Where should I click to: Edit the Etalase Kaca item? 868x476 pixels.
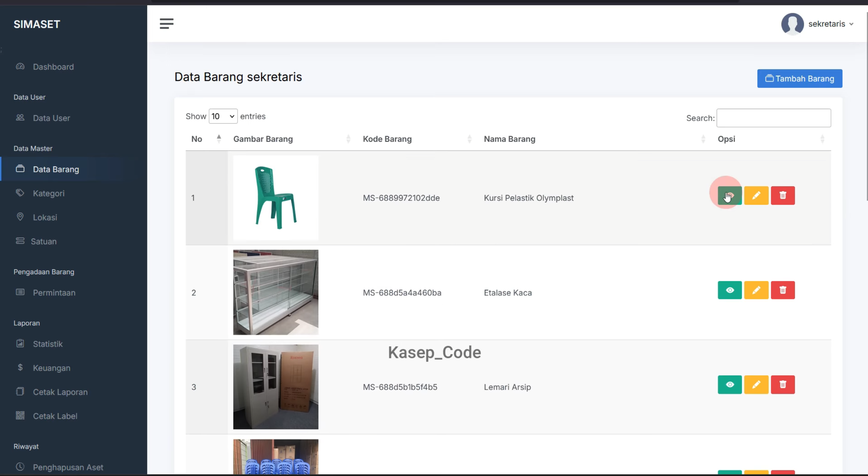[x=756, y=290]
